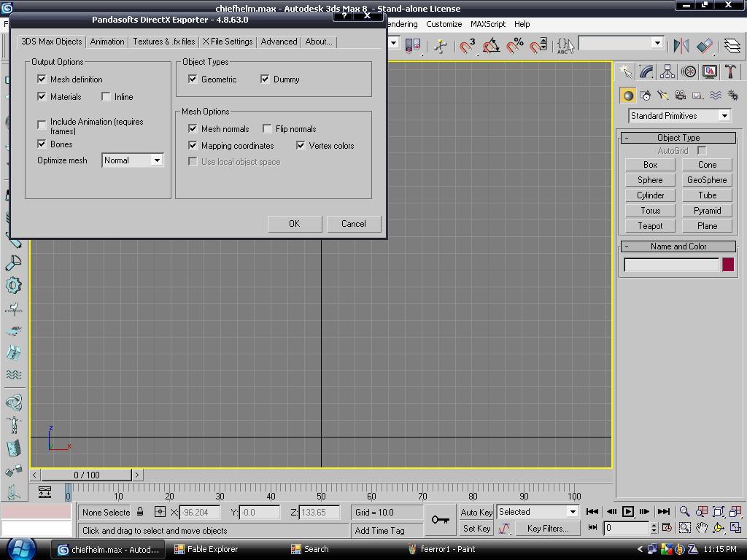This screenshot has height=560, width=747.
Task: Click the Play Animation button
Action: [x=628, y=511]
